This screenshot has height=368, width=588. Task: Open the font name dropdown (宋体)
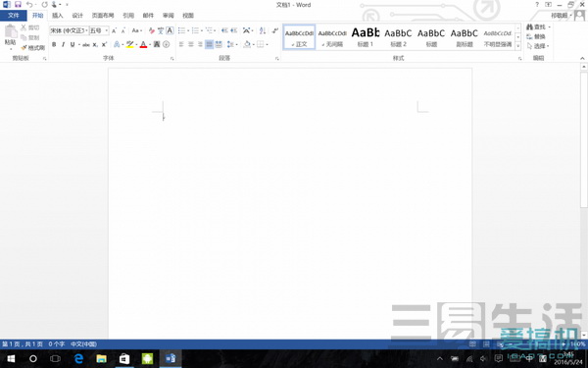click(x=86, y=30)
